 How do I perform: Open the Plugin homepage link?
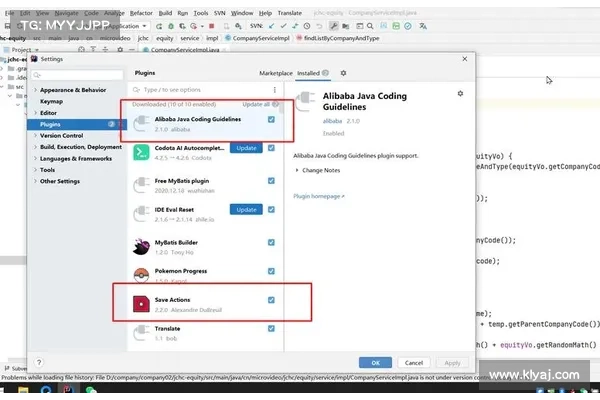(x=319, y=196)
